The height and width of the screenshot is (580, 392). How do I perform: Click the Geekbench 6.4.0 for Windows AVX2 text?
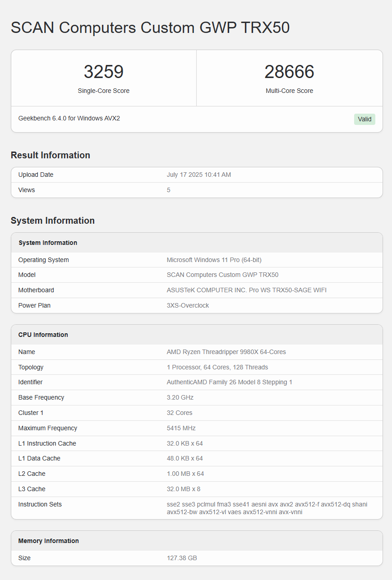[x=69, y=118]
